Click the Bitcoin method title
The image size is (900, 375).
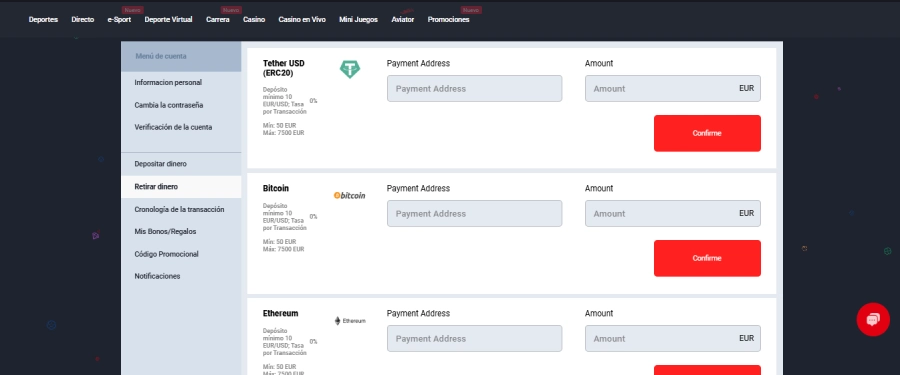(x=276, y=188)
